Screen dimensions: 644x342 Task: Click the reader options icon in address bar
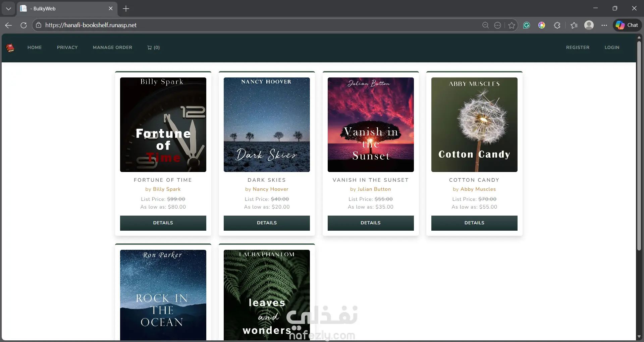(498, 25)
